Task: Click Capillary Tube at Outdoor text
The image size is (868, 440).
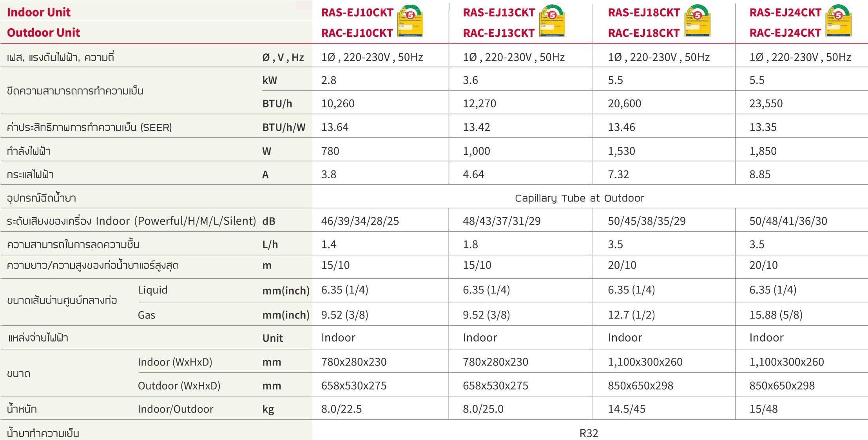Action: coord(579,198)
